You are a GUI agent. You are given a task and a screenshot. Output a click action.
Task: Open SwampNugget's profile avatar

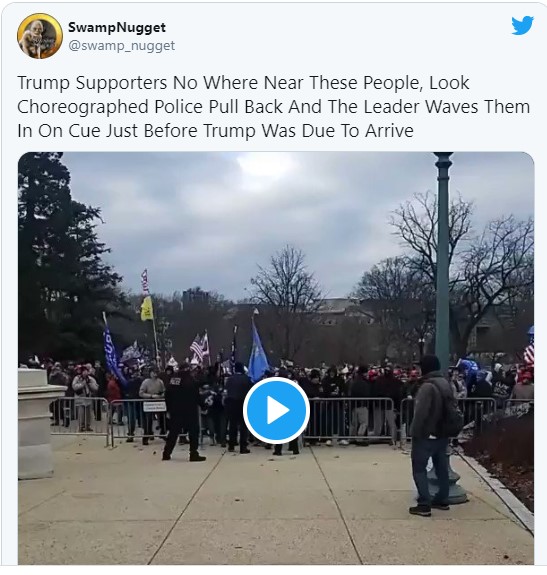click(x=40, y=36)
